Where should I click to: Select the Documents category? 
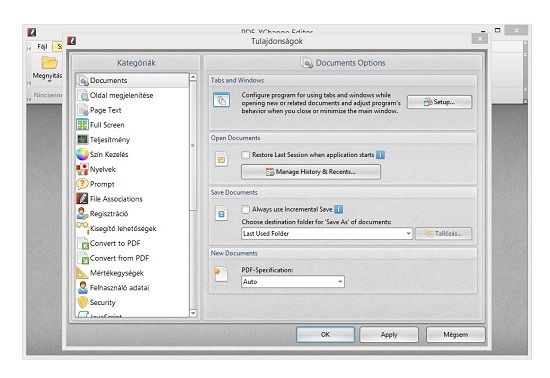tap(132, 81)
